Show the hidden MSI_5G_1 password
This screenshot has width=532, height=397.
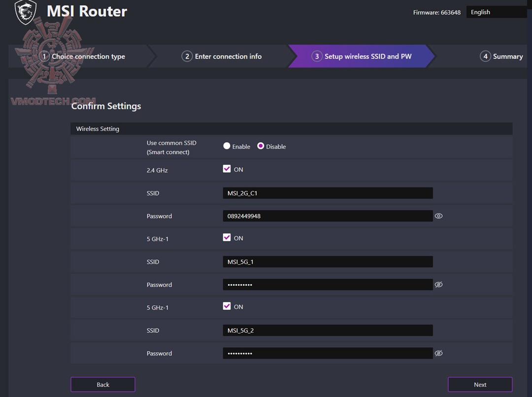438,284
